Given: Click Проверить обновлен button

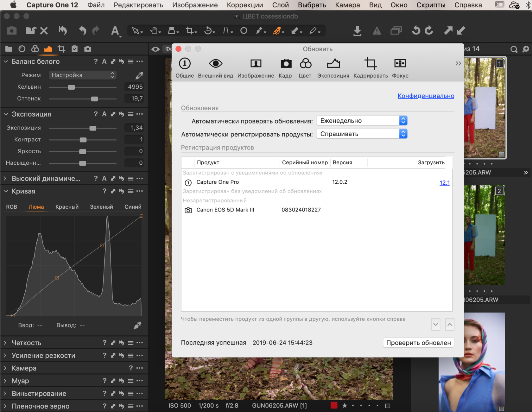Looking at the screenshot, I should (418, 343).
